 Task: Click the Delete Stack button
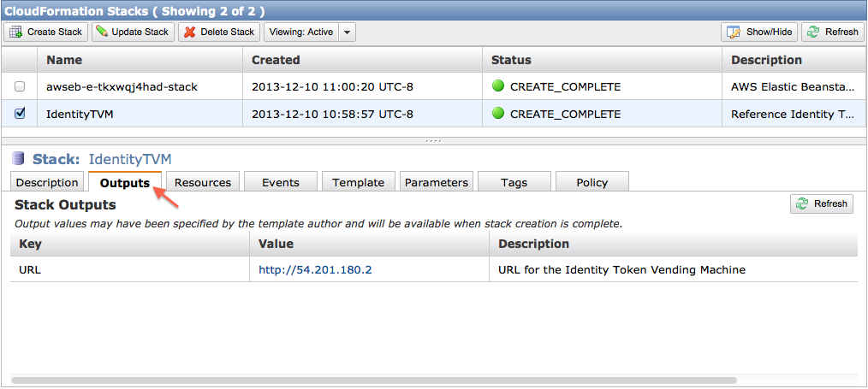pos(219,32)
